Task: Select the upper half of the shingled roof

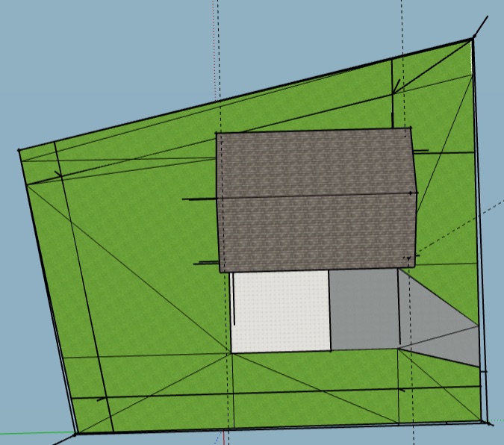Action: [314, 164]
